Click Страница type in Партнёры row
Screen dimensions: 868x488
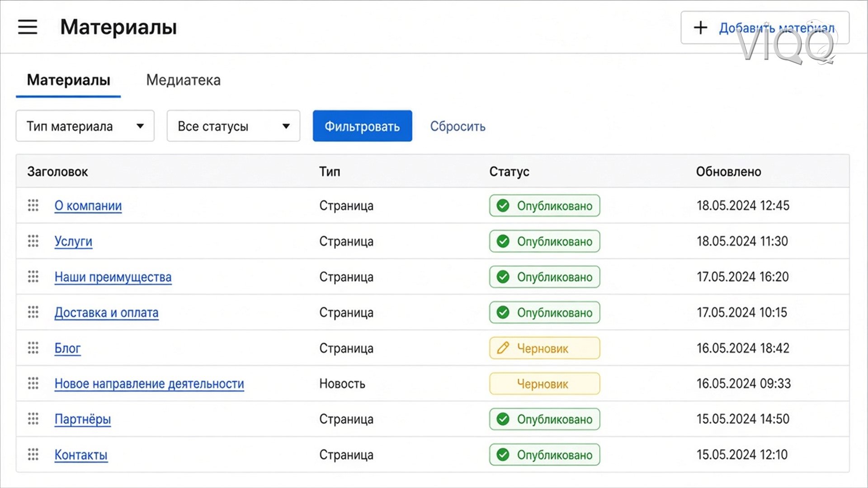pos(346,419)
